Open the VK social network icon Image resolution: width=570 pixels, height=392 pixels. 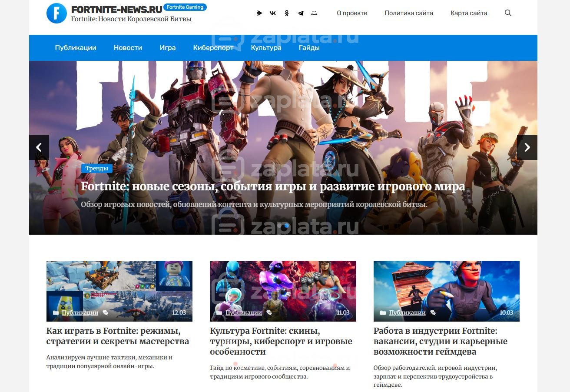[273, 13]
